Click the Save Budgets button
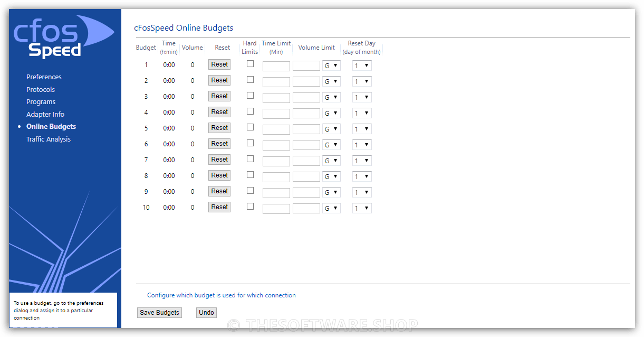Image resolution: width=644 pixels, height=337 pixels. click(x=159, y=312)
